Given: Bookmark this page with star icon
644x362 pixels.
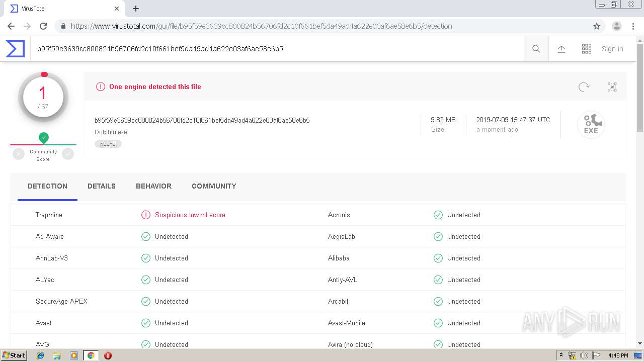Looking at the screenshot, I should 597,26.
